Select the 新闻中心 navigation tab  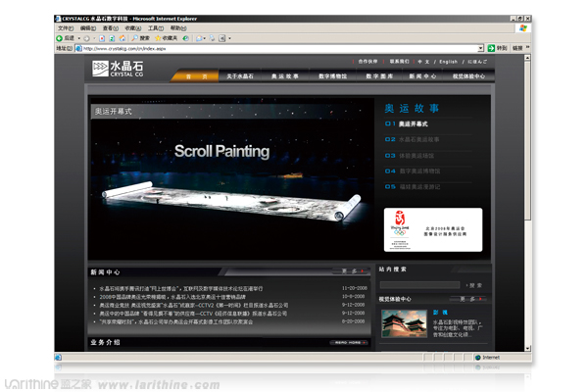click(422, 76)
